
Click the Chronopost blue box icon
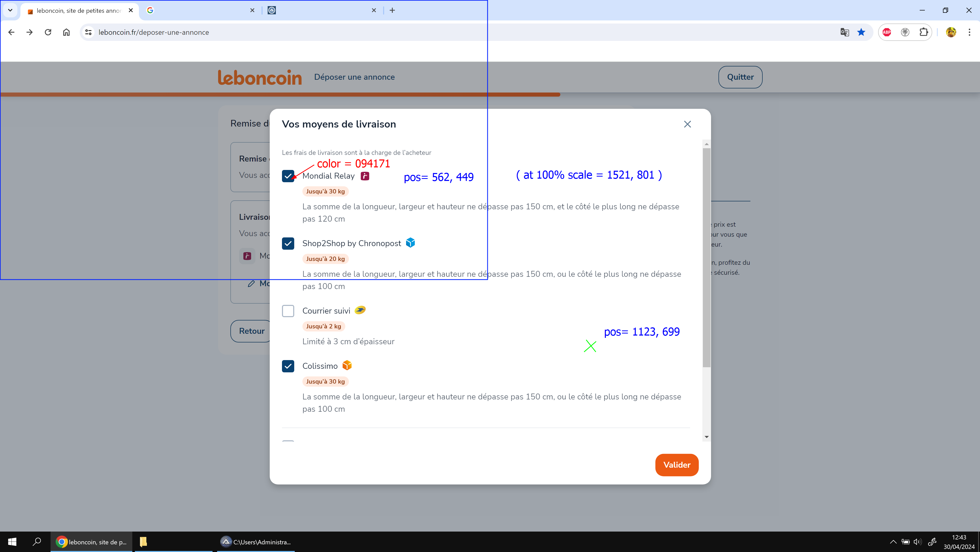(x=410, y=243)
